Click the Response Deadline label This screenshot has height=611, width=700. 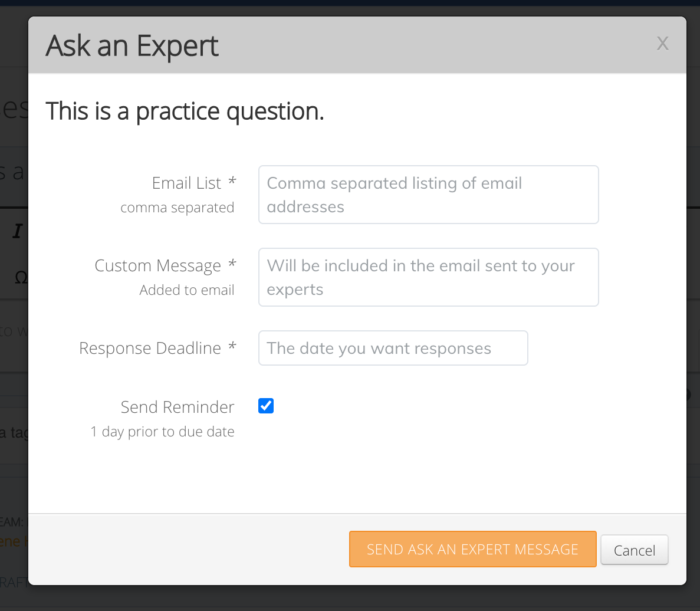click(x=150, y=349)
